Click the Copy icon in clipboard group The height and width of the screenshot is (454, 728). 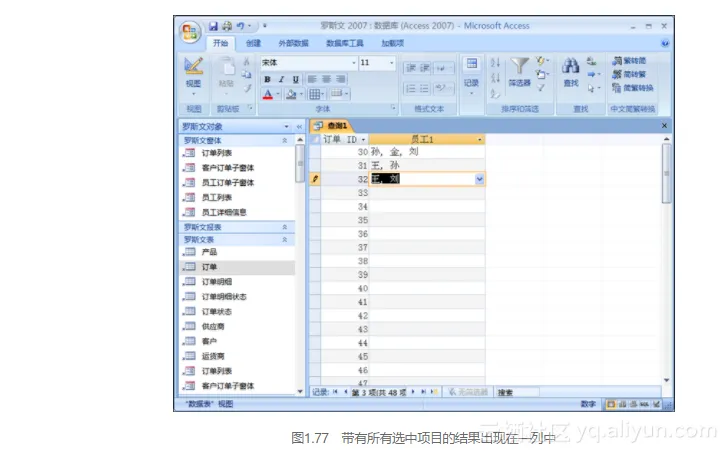coord(247,74)
